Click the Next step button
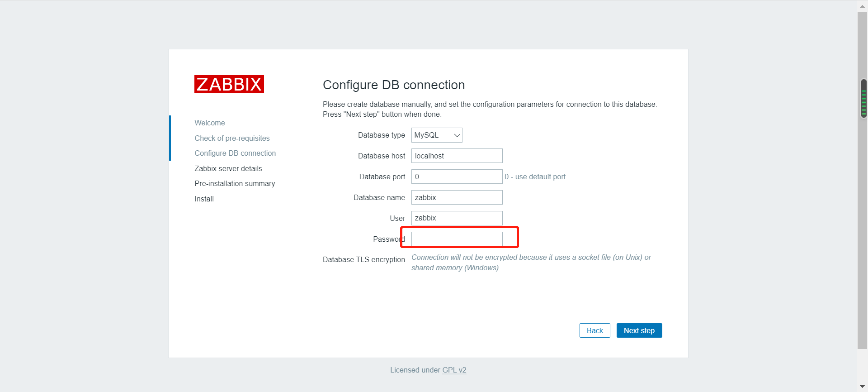The width and height of the screenshot is (868, 392). point(639,330)
